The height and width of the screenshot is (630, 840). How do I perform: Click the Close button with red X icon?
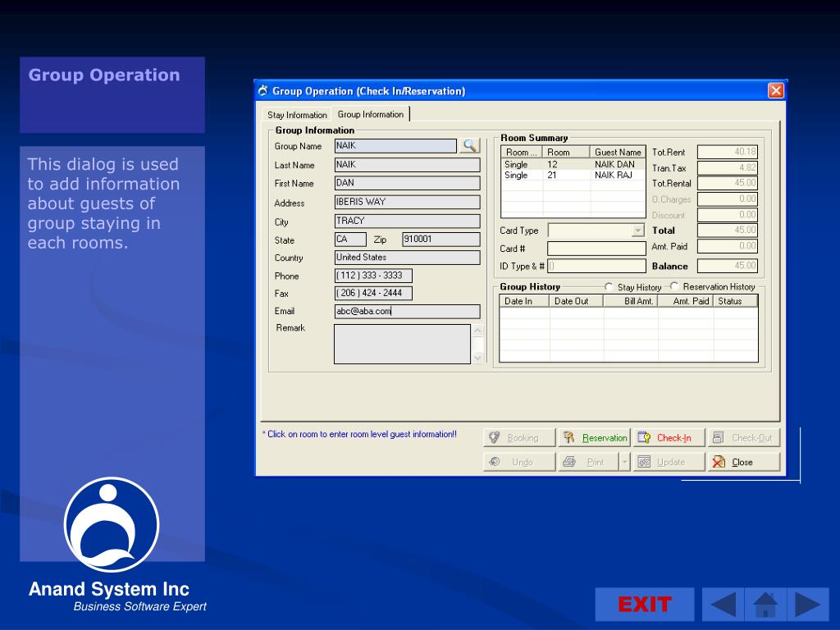743,462
